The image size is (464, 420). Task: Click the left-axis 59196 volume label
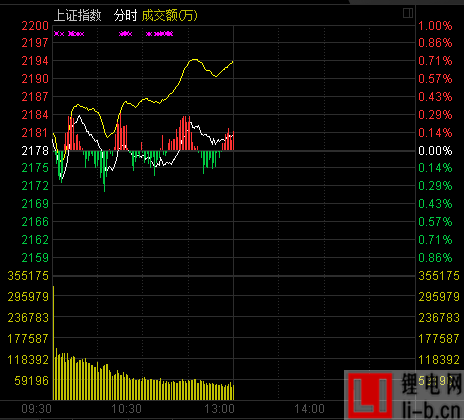pos(31,381)
